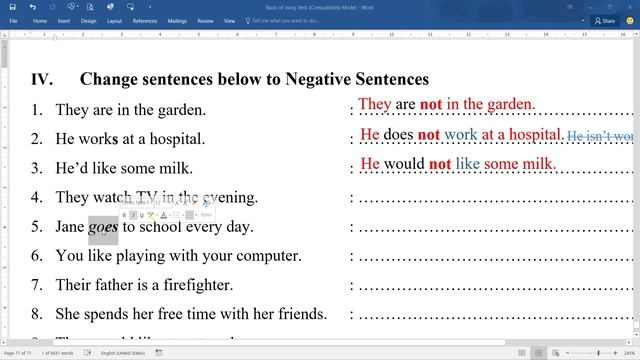
Task: Apply text highlight color from mini toolbar
Action: click(151, 215)
